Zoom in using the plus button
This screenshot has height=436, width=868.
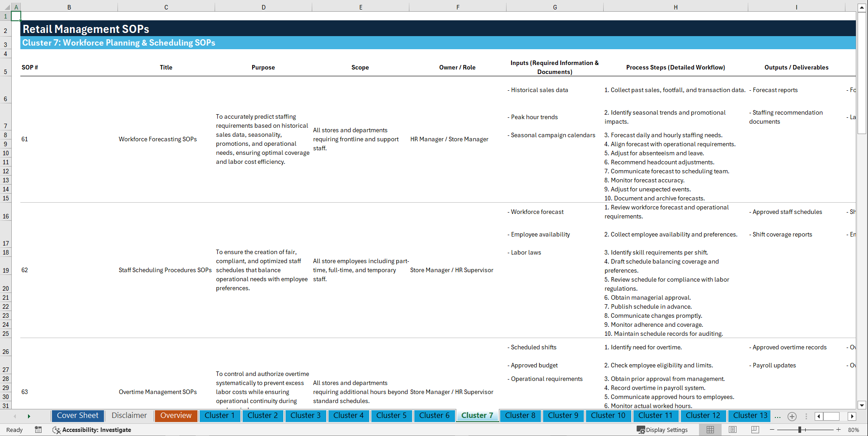839,430
